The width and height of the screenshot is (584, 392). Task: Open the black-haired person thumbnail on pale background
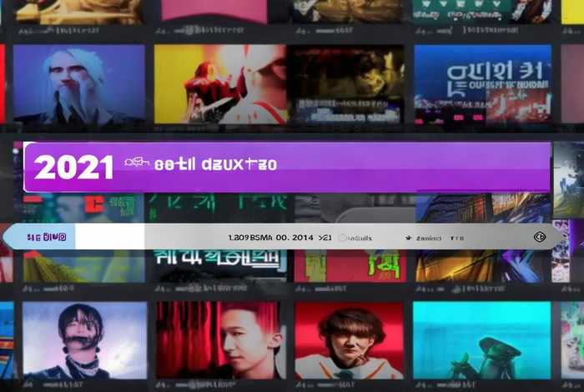pos(85,340)
